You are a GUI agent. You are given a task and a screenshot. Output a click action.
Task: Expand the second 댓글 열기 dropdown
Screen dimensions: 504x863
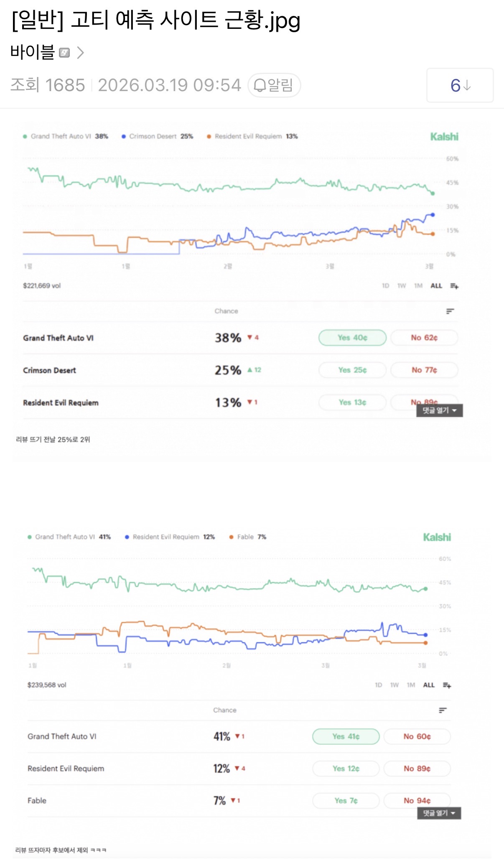tap(439, 813)
